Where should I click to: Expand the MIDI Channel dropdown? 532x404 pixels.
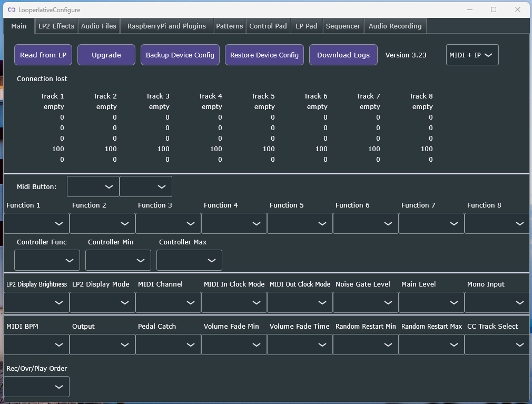pyautogui.click(x=168, y=302)
